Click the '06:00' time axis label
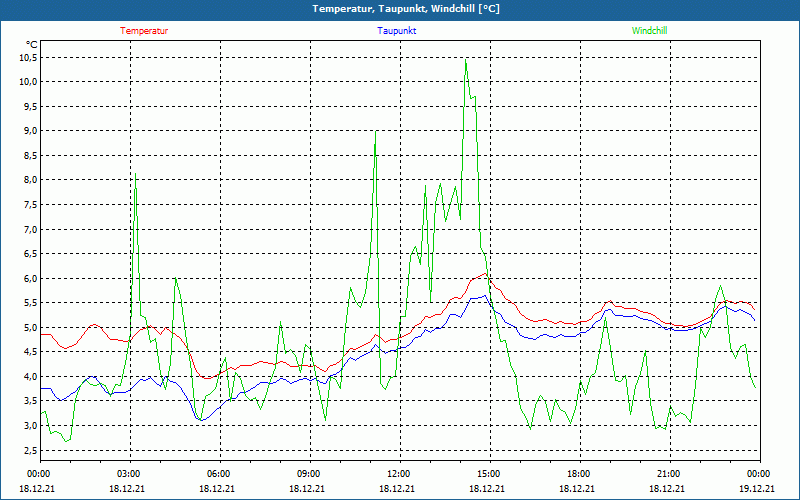Screen dimensions: 800x500 coord(219,474)
